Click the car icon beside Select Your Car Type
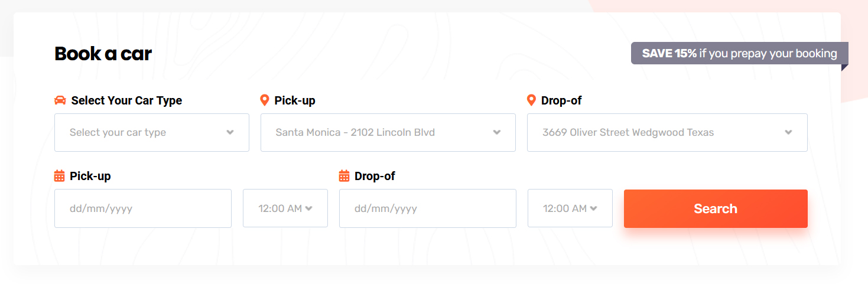Screen dimensions: 868x284 click(60, 100)
